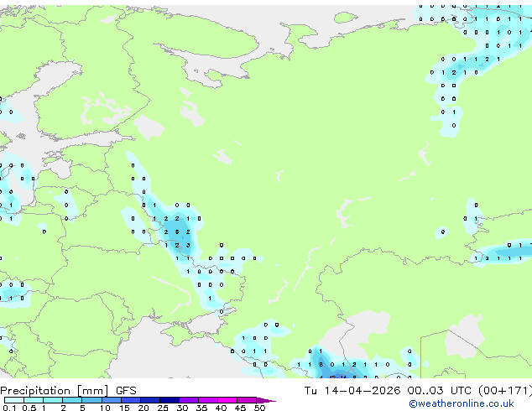Screen dimensions: 532x411
Task: Select the 2–5 mm legend color swatch
Action: (72, 400)
